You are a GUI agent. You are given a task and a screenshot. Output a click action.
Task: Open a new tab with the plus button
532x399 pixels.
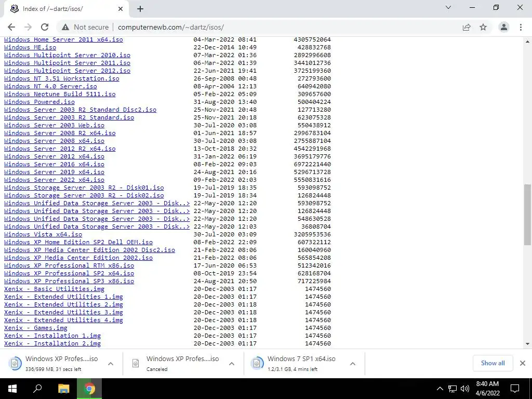click(140, 9)
